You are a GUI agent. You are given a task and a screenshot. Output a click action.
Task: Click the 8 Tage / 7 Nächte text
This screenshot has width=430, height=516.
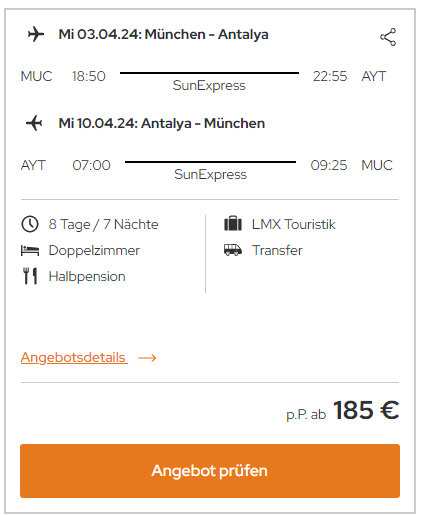coord(103,224)
